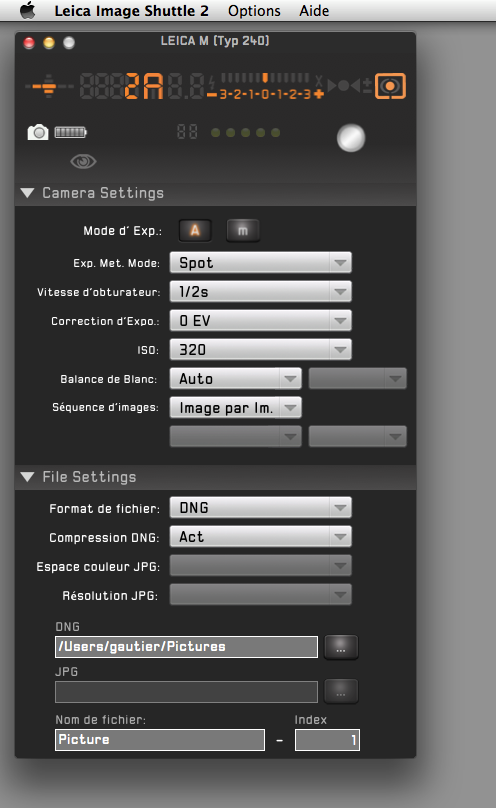This screenshot has height=808, width=496.
Task: Click the orange crosshair exposure icon
Action: tap(48, 86)
